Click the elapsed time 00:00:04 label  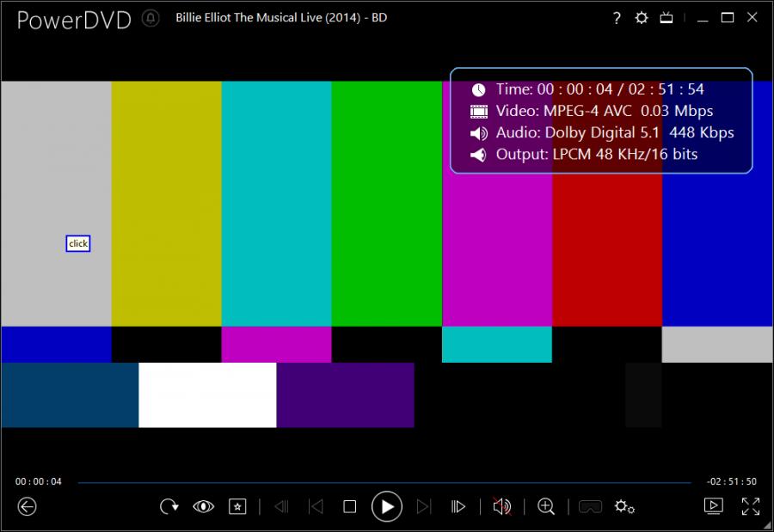click(39, 481)
